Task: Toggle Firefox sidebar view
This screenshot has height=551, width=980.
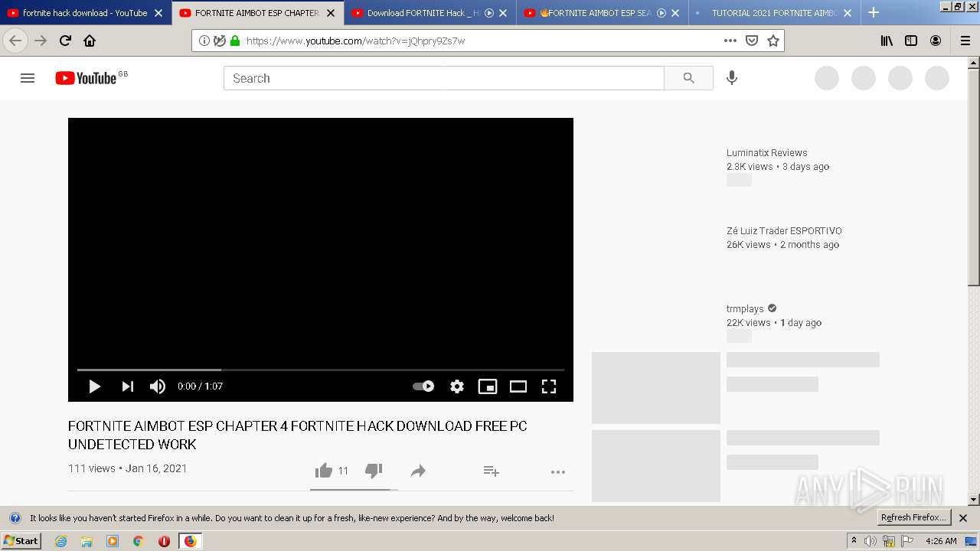Action: click(x=911, y=41)
